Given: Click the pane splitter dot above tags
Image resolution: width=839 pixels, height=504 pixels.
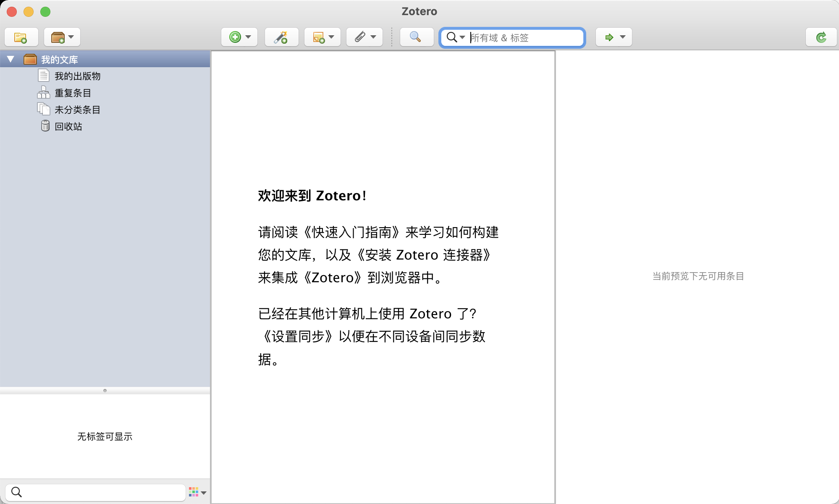Looking at the screenshot, I should tap(105, 391).
